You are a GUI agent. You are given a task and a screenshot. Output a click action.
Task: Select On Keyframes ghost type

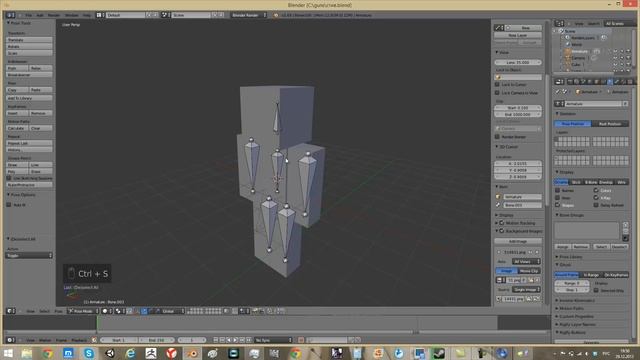(x=616, y=275)
